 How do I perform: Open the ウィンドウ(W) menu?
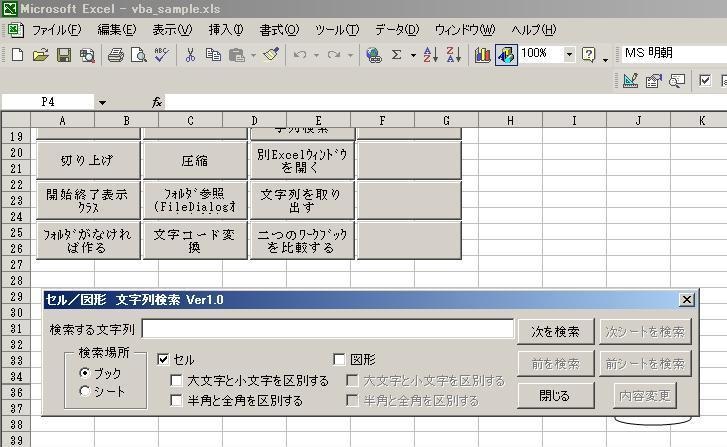(x=465, y=30)
